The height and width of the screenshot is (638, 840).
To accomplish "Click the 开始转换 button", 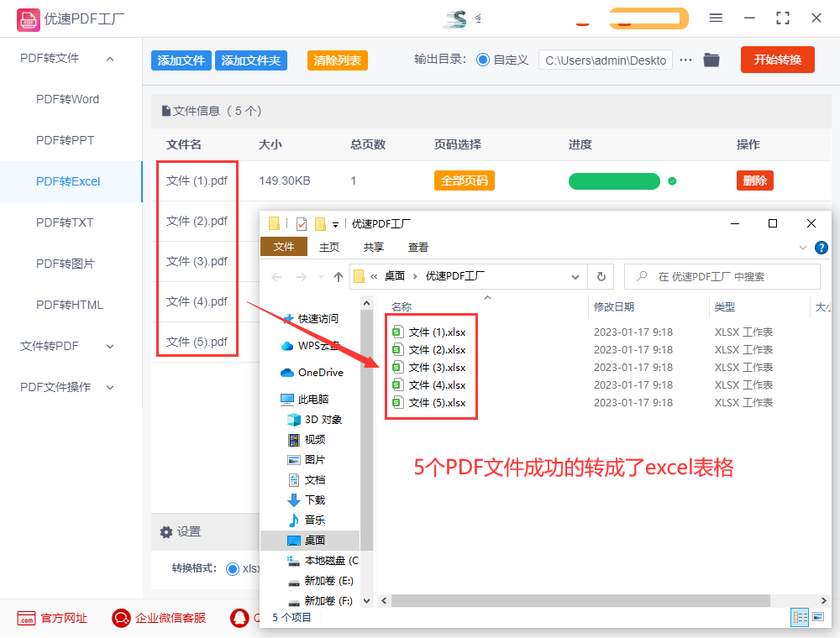I will pyautogui.click(x=777, y=60).
